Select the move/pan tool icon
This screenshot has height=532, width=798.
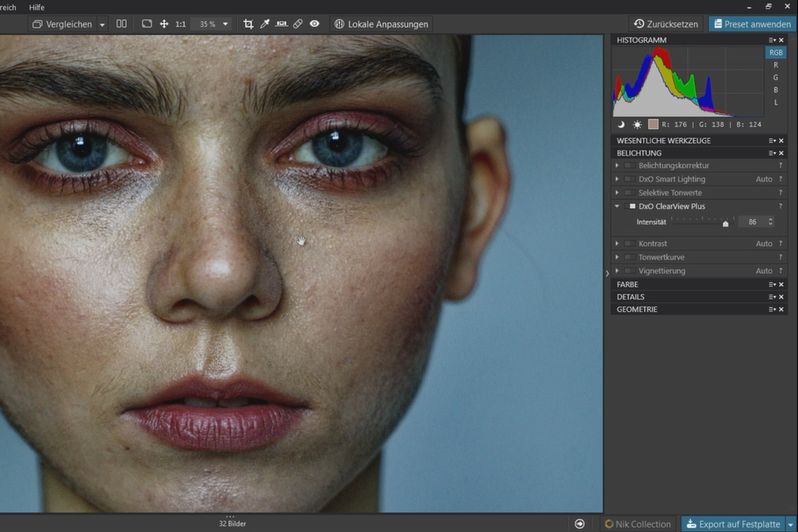[x=164, y=24]
